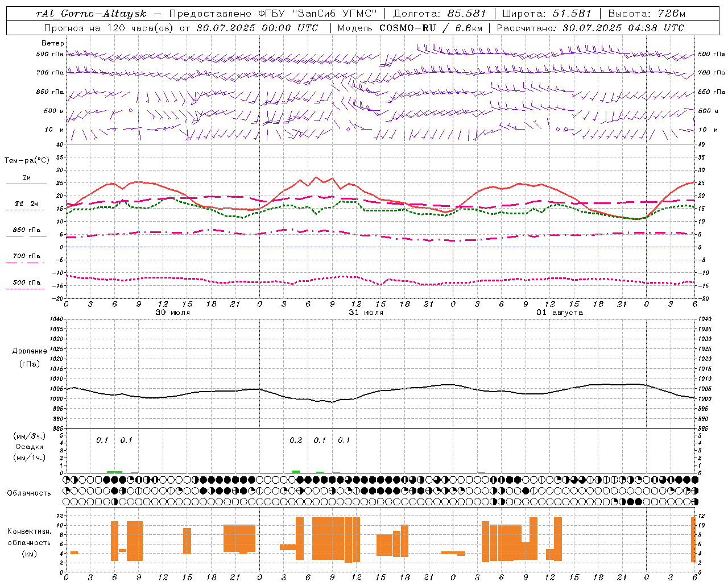The height and width of the screenshot is (582, 728).
Task: Click the 0.2 precipitation amount value
Action: 296,440
